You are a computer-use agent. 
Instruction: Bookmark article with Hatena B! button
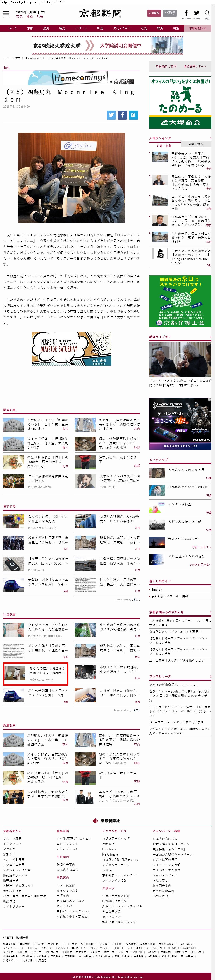point(133,115)
